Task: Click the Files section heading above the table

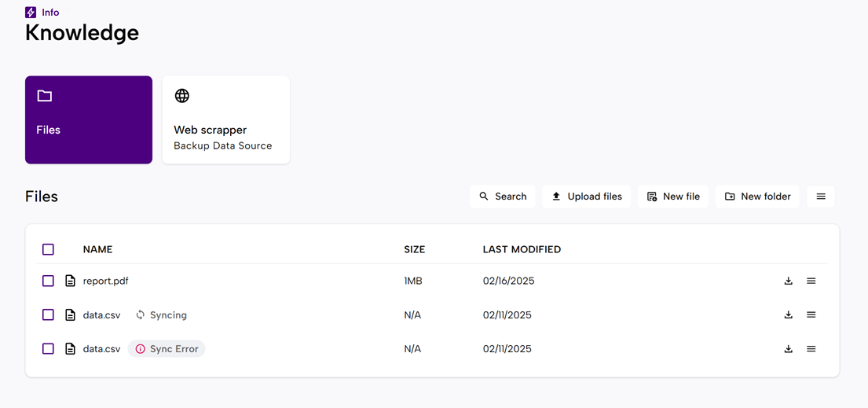Action: [x=42, y=197]
